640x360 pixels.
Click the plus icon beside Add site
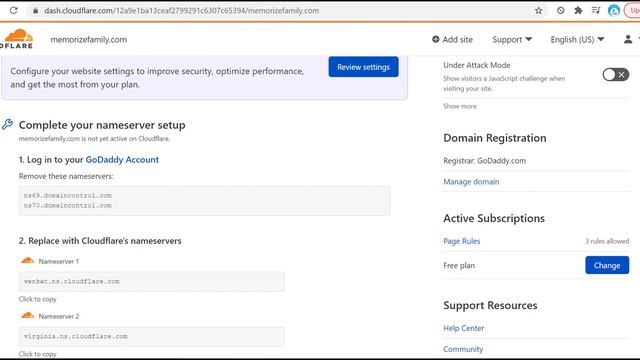[x=436, y=39]
